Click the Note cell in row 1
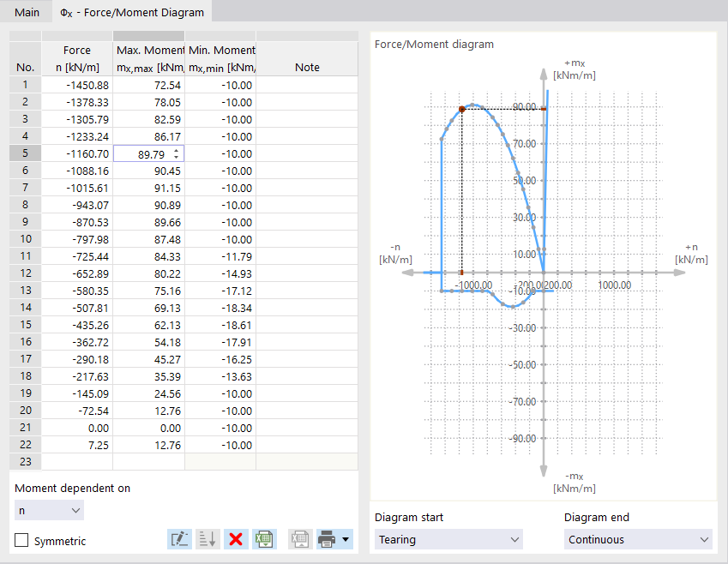 pyautogui.click(x=307, y=85)
